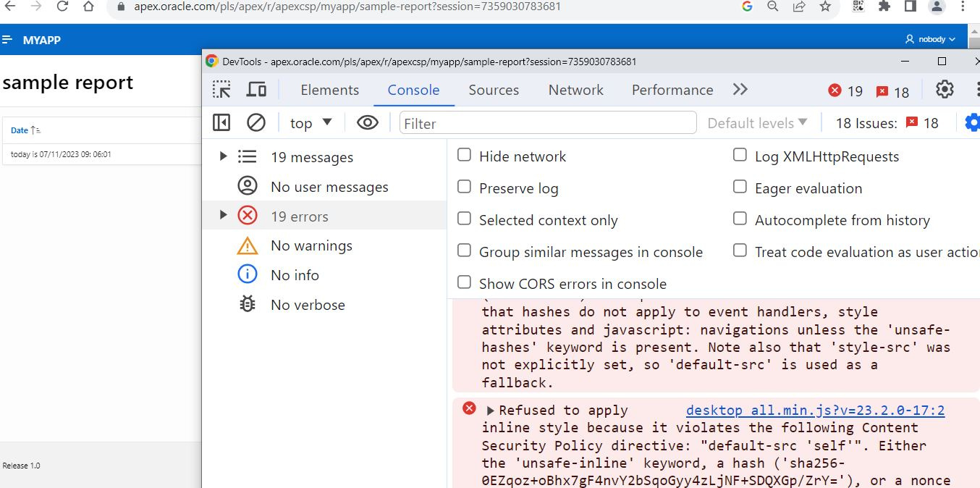Open the 18 Issues link in console toolbar
Viewport: 980px width, 488px height.
point(887,123)
